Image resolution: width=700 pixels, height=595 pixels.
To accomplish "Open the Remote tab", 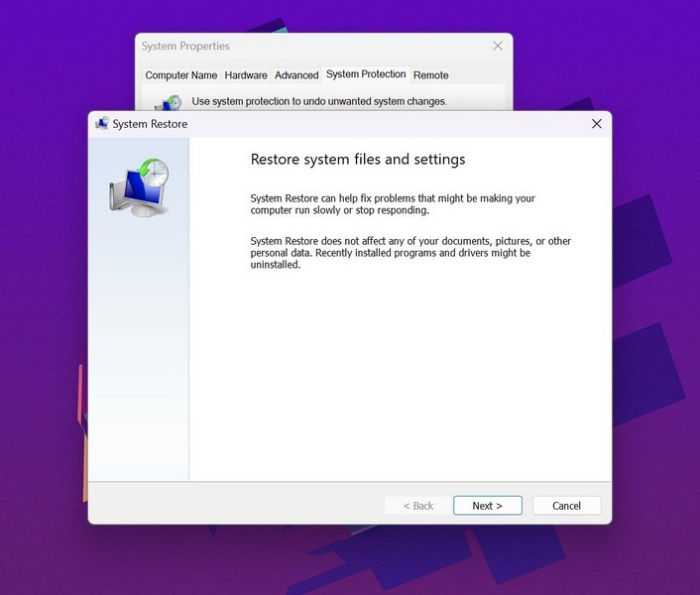I will click(430, 75).
